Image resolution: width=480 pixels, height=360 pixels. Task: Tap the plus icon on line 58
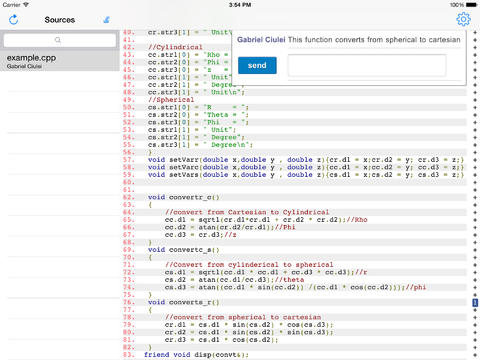point(475,167)
